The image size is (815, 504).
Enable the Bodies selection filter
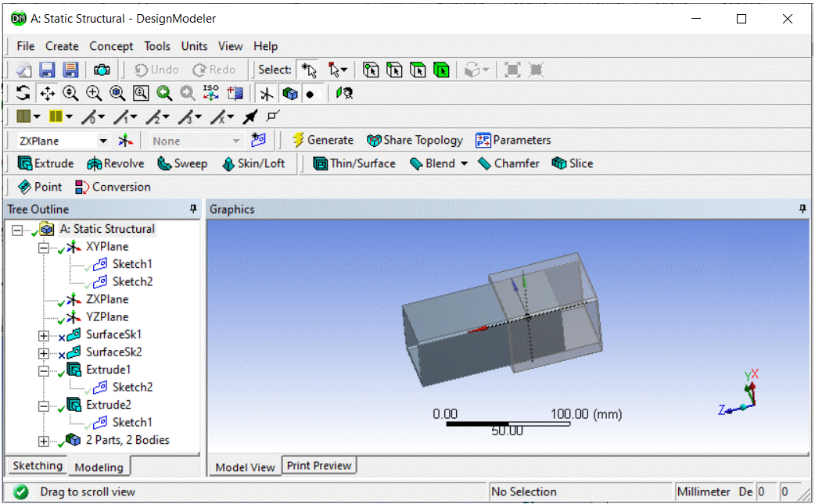tap(441, 70)
